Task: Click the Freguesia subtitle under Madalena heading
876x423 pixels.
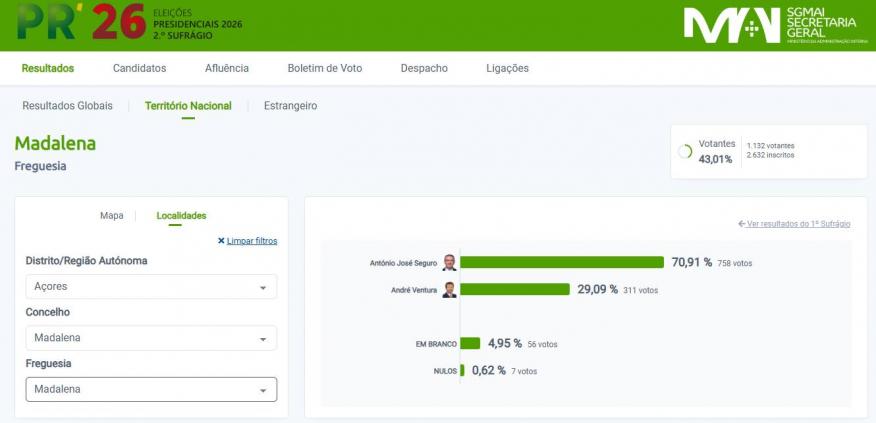Action: pos(40,167)
